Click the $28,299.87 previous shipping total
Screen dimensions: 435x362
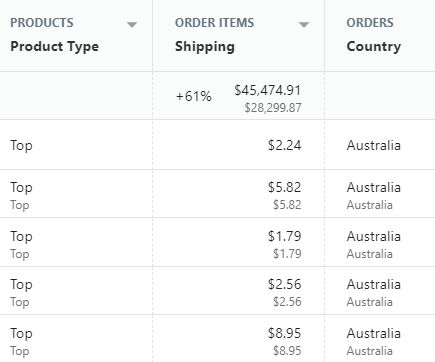[273, 108]
